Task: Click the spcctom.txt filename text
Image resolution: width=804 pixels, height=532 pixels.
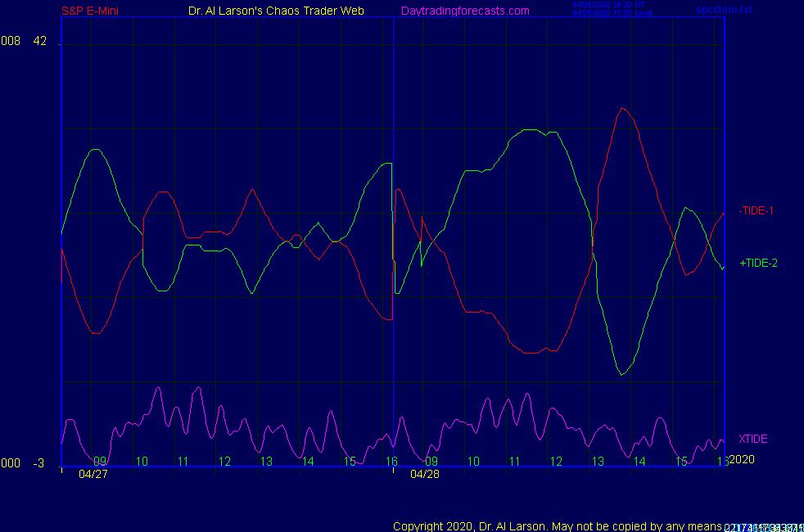Action: [724, 11]
